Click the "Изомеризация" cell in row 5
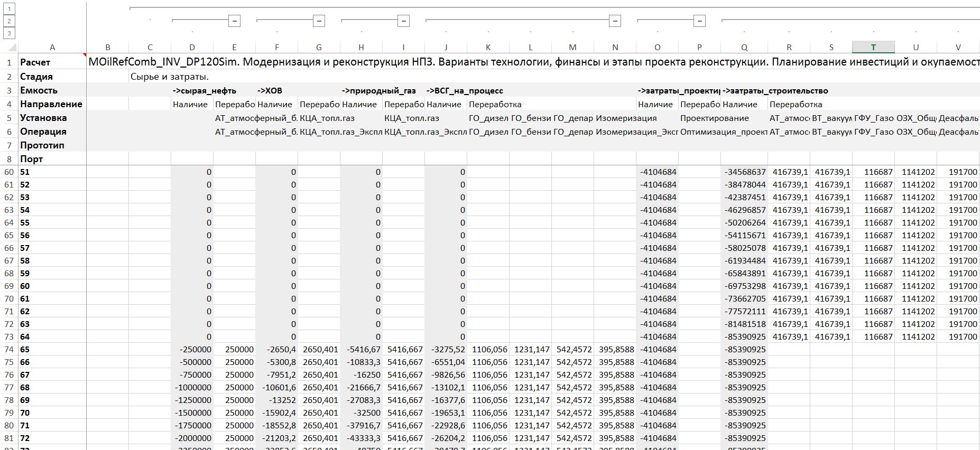 (626, 118)
